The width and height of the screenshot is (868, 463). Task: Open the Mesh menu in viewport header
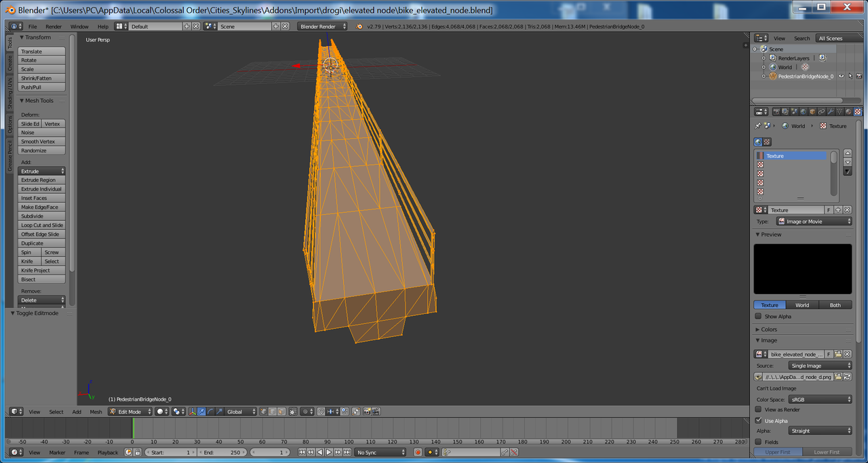coord(96,411)
